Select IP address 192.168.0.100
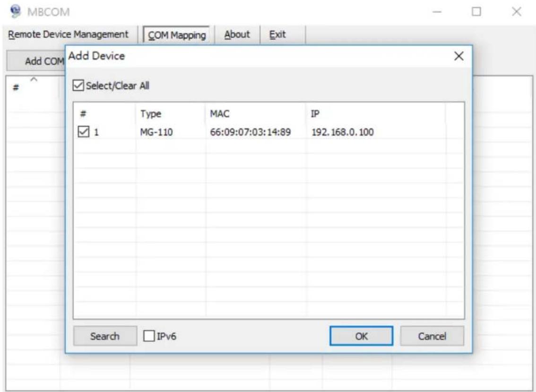The height and width of the screenshot is (392, 536). coord(342,132)
